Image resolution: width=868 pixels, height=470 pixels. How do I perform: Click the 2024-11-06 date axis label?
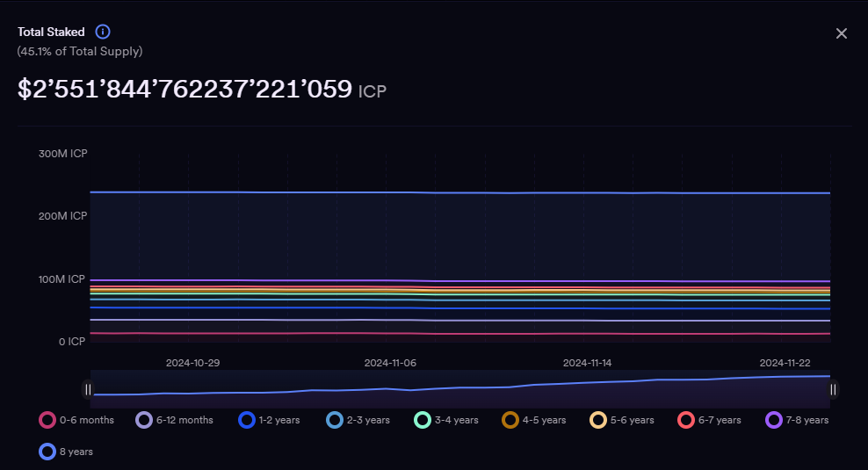coord(391,362)
